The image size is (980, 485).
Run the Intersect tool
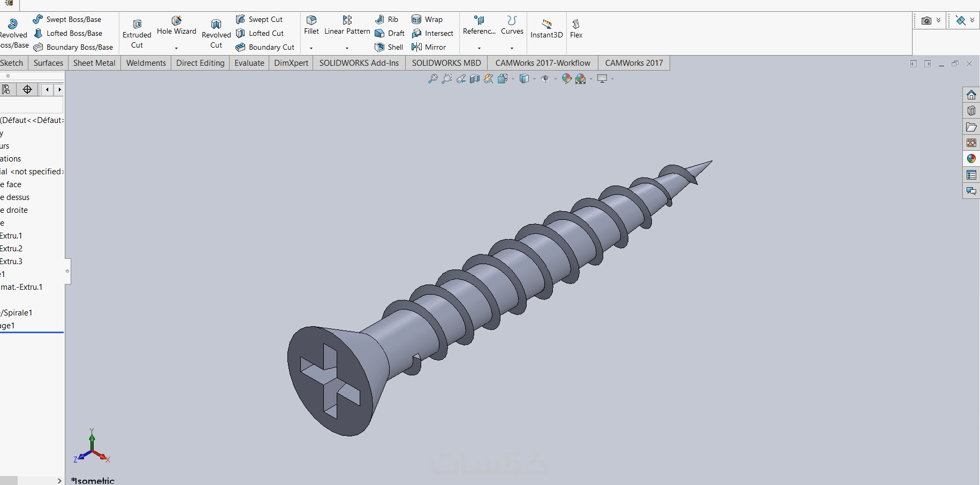[432, 33]
